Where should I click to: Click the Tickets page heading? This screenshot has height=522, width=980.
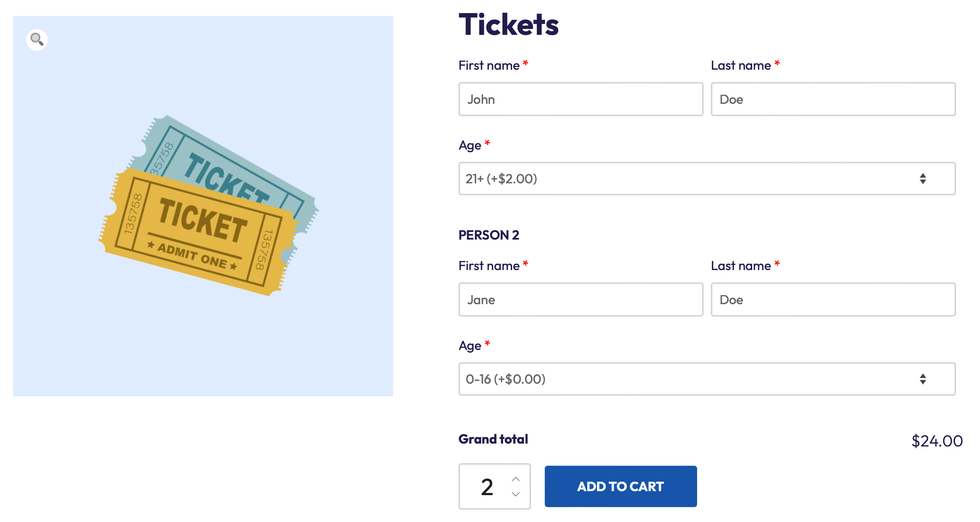click(508, 25)
